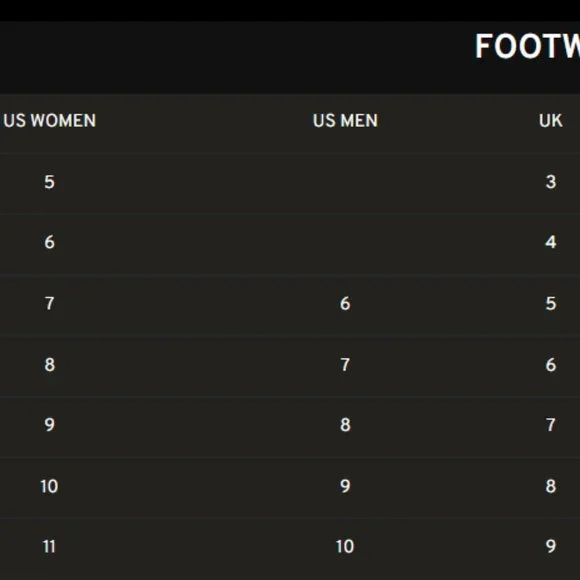Select US Women size 6 cell
The height and width of the screenshot is (580, 580).
pyautogui.click(x=50, y=242)
